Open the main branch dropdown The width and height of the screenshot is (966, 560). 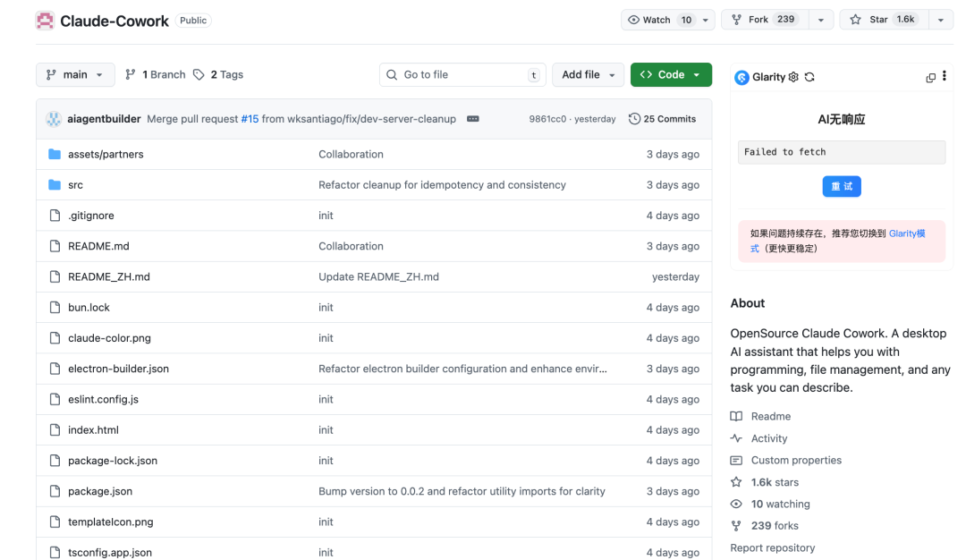click(75, 75)
